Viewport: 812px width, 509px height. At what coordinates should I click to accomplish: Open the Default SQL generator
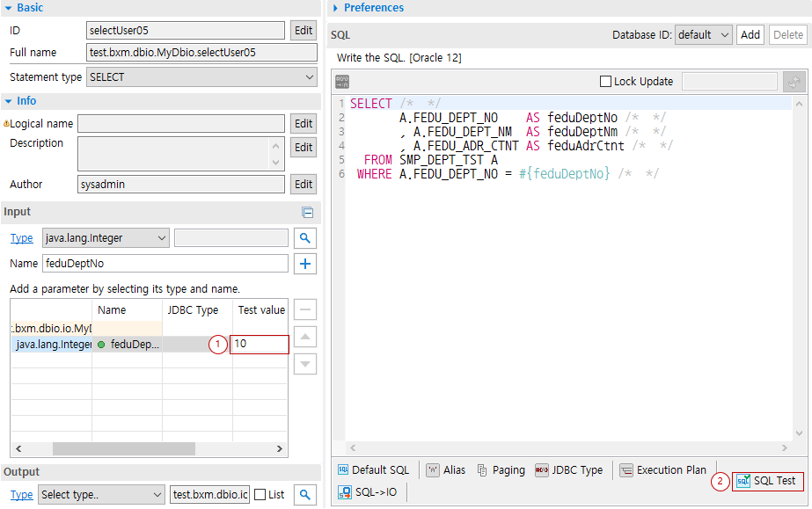click(373, 469)
